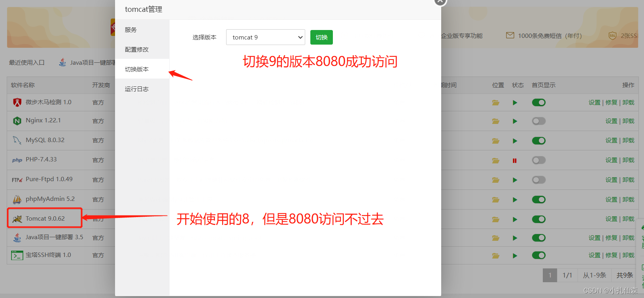Open folder location for Java项目一键部署 row
Screen dimensions: 644x298
coord(495,238)
